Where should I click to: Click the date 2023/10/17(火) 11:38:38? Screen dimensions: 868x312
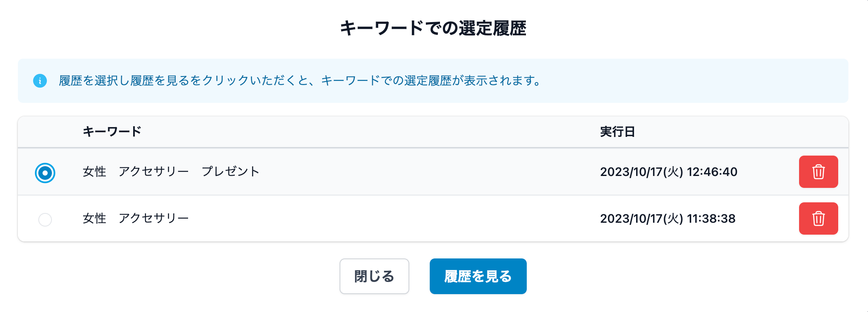coord(668,218)
